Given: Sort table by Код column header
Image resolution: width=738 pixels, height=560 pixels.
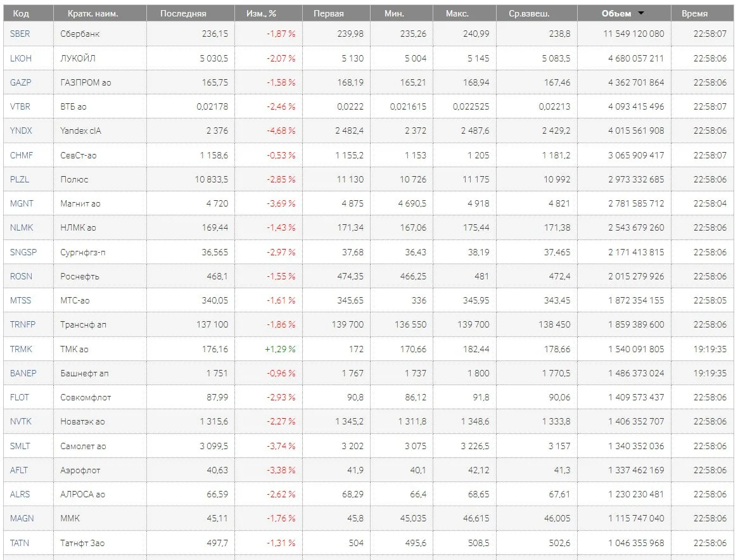Looking at the screenshot, I should (21, 13).
